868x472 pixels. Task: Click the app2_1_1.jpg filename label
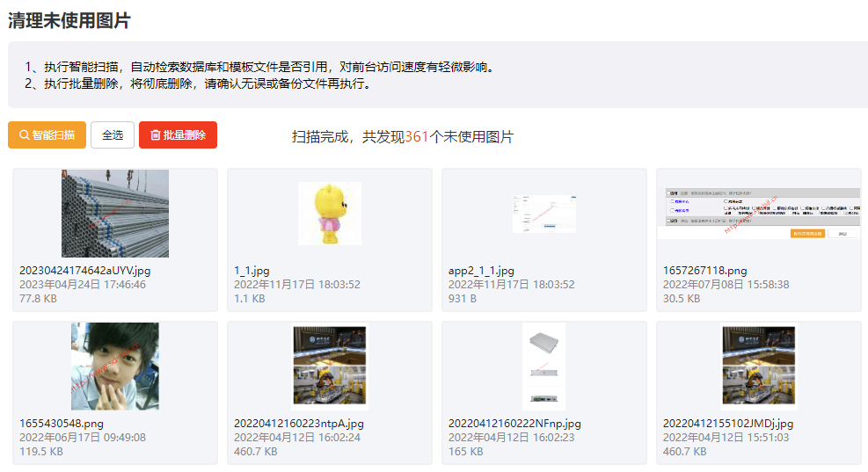(x=481, y=271)
